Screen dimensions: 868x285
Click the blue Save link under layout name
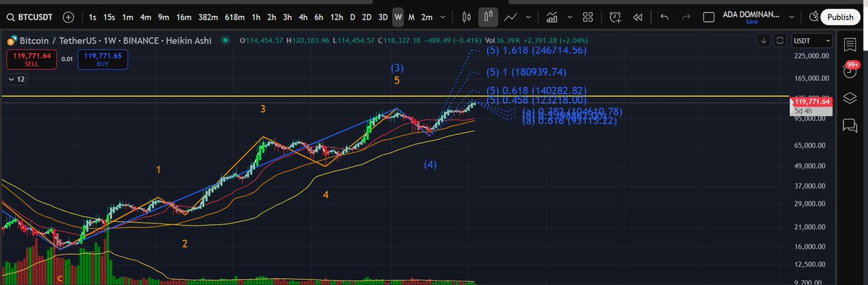tap(751, 22)
